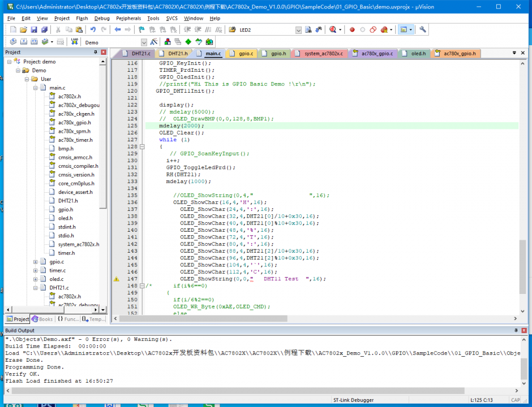Click the Start/Stop Debug Session icon

pyautogui.click(x=333, y=30)
